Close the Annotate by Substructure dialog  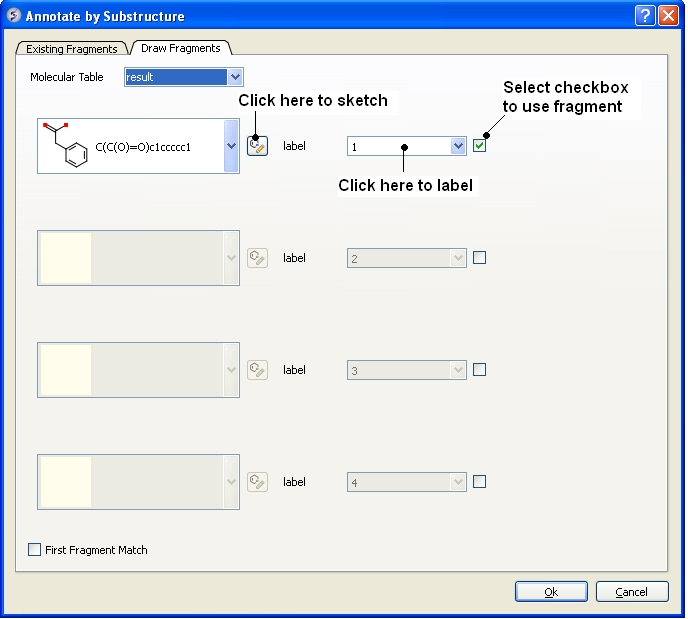point(668,16)
